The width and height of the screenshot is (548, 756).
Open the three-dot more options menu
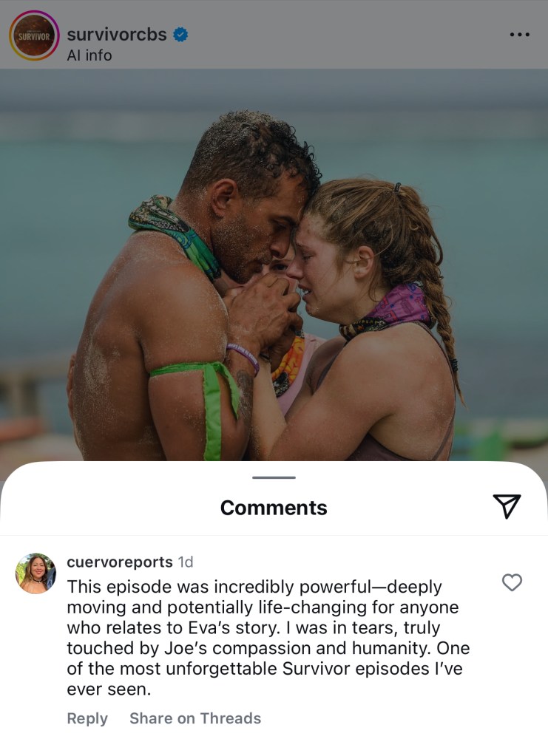click(x=520, y=34)
